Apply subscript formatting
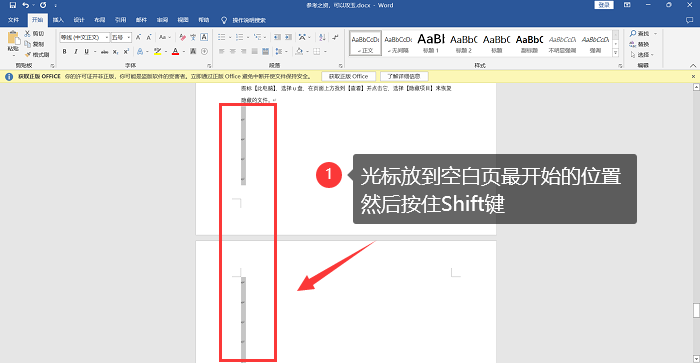 pos(116,52)
